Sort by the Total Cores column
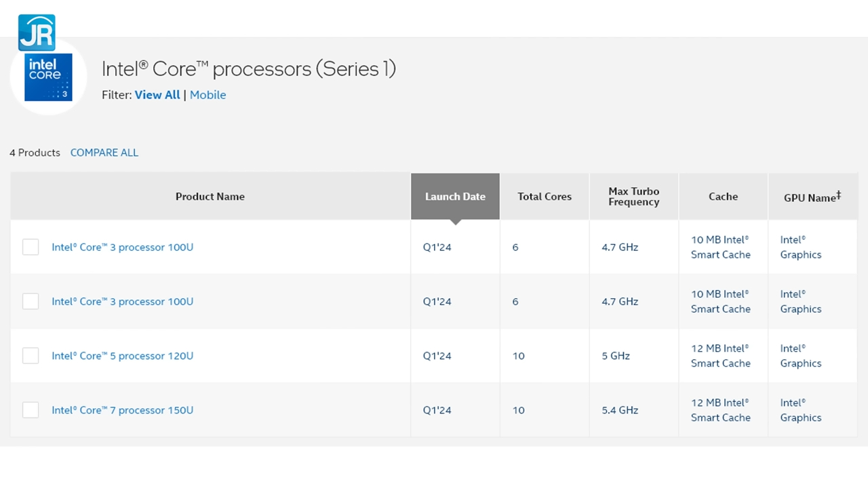868x488 pixels. pyautogui.click(x=544, y=197)
